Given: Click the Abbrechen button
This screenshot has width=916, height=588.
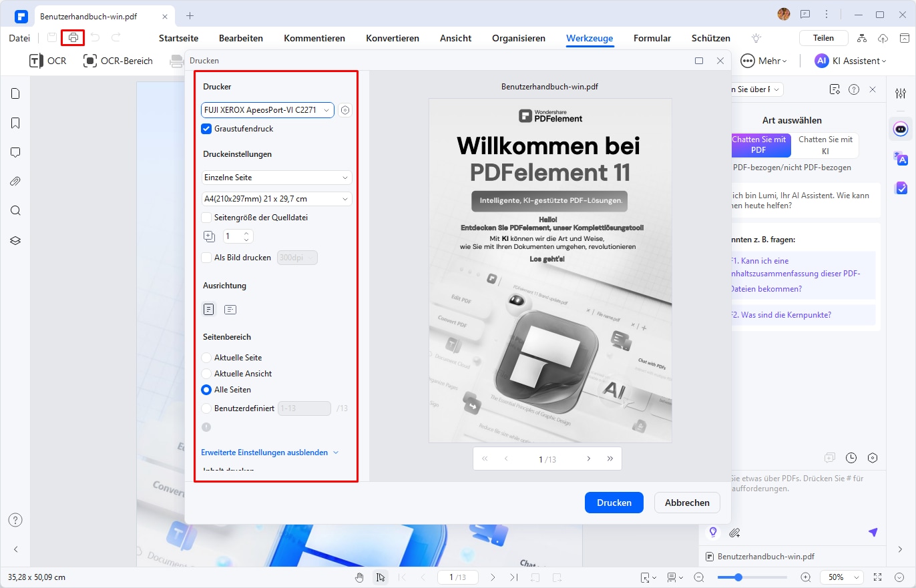Looking at the screenshot, I should (x=687, y=503).
